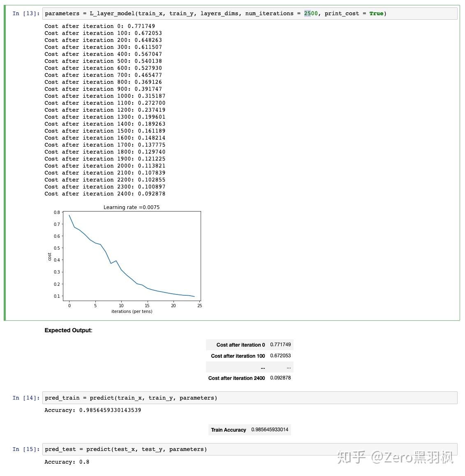Click the In [13] prompt label

tap(26, 14)
